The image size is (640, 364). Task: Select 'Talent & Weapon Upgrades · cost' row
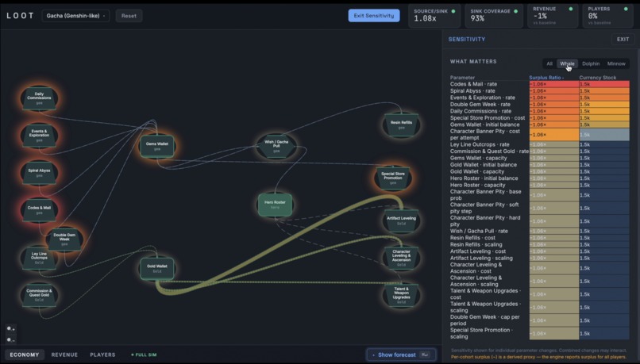point(540,294)
